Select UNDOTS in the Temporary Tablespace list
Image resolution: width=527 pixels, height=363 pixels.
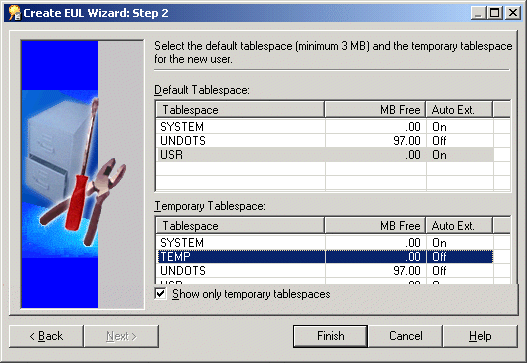(325, 271)
